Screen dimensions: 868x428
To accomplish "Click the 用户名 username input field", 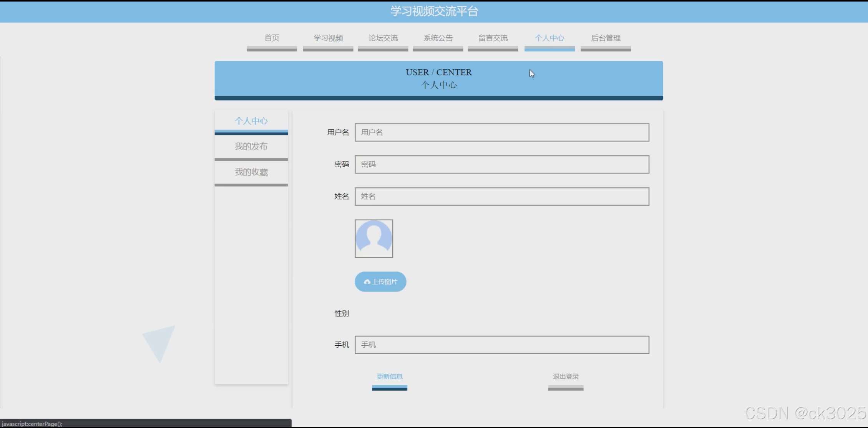I will [x=501, y=132].
